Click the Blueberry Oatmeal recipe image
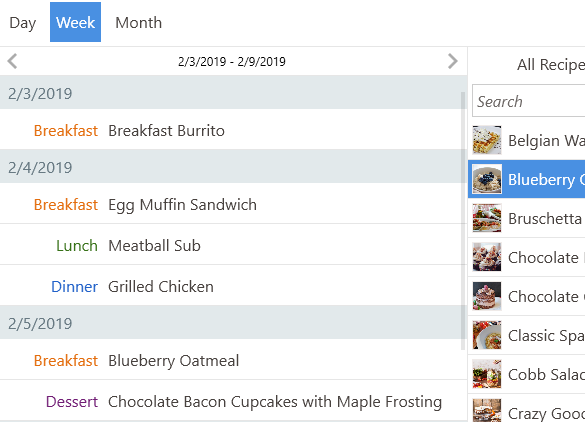585x422 pixels. [487, 179]
